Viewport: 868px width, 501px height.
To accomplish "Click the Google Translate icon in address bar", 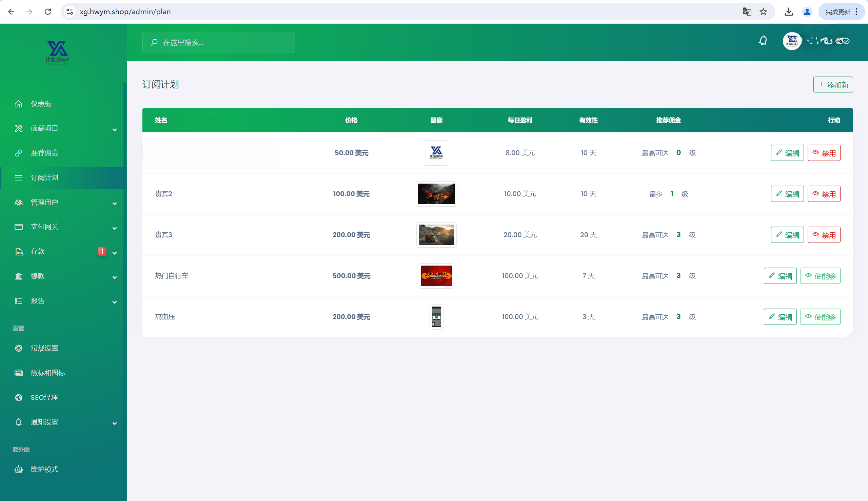I will click(x=747, y=12).
